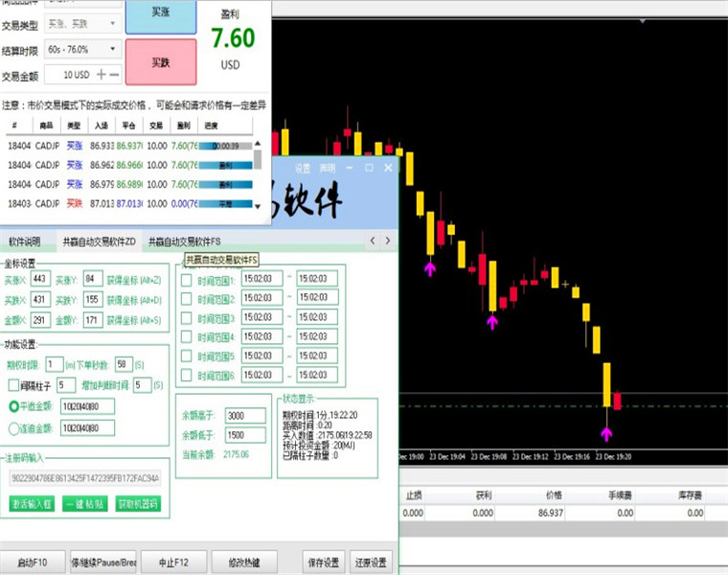Click the 余额高于 input field

[x=245, y=416]
